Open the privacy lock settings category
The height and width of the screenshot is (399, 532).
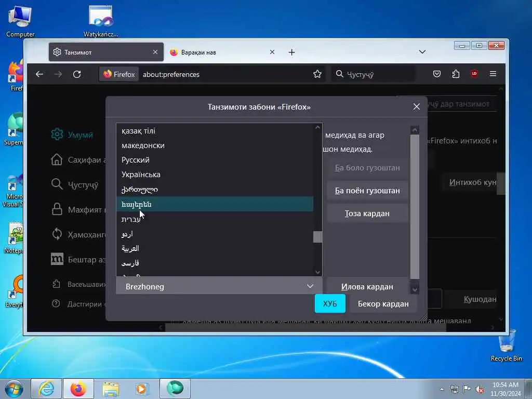[x=78, y=210]
